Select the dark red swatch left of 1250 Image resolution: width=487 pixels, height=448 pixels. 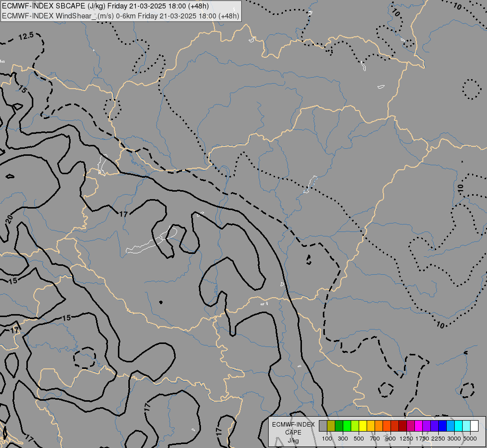click(x=403, y=426)
